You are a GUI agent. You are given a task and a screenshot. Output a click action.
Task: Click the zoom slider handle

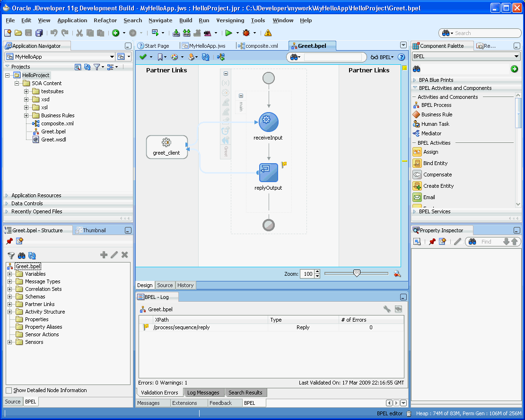click(357, 273)
